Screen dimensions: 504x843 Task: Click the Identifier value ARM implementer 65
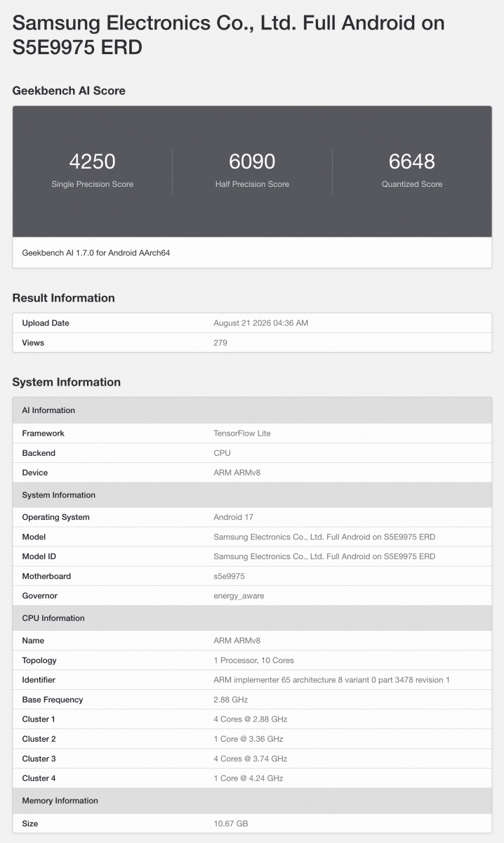coord(331,680)
